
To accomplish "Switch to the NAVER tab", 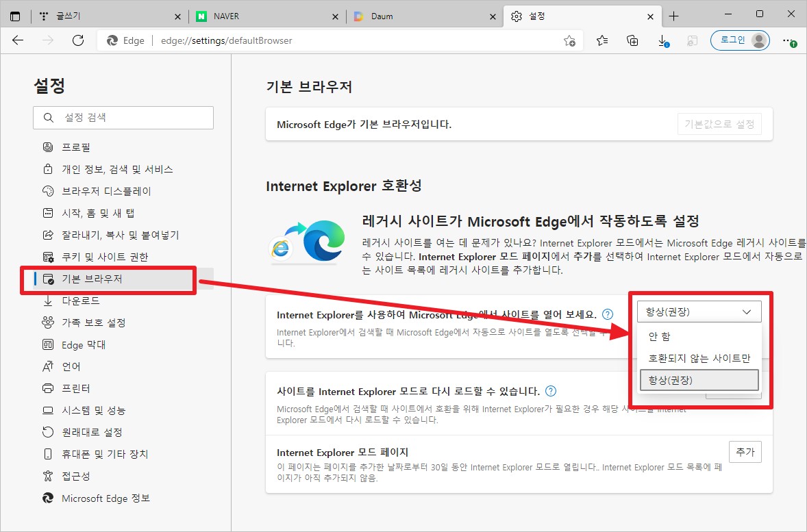I will (x=268, y=16).
